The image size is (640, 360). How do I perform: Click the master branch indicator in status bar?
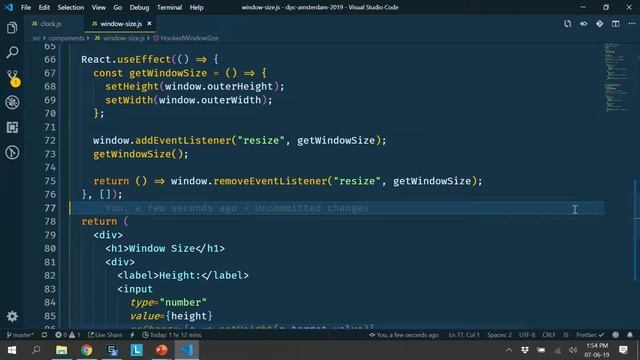pos(20,335)
